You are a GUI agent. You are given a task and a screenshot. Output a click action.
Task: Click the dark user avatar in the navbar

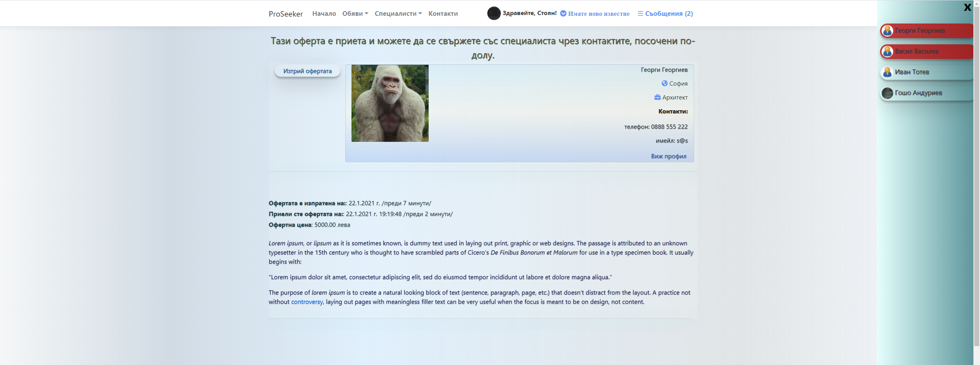coord(494,13)
